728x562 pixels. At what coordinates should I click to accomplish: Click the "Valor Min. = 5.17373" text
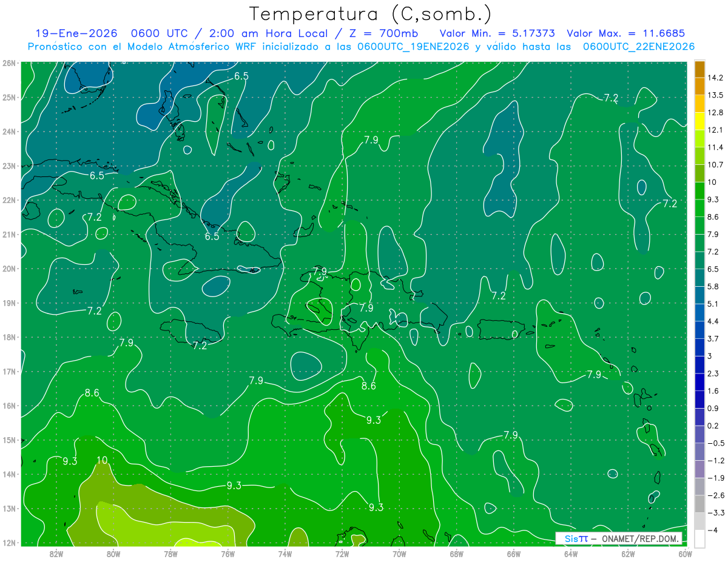[x=497, y=33]
